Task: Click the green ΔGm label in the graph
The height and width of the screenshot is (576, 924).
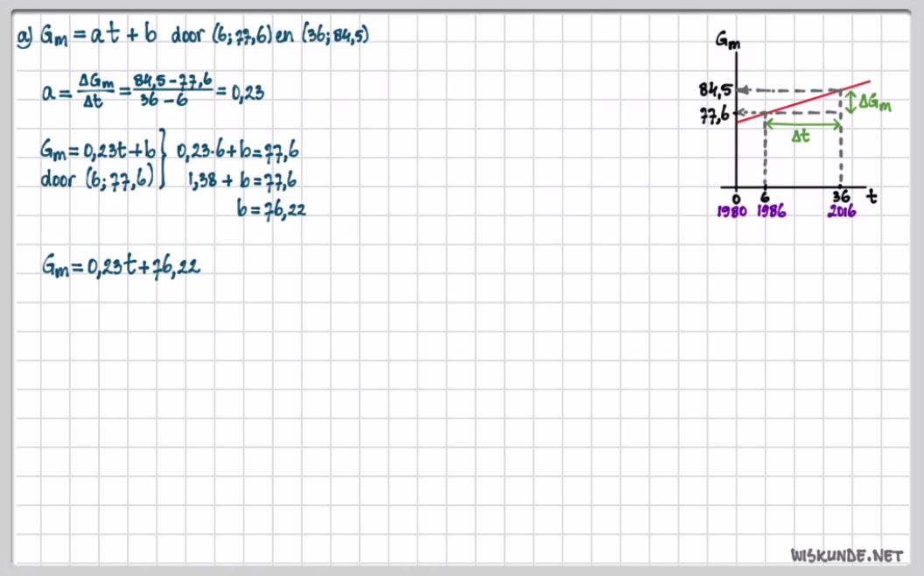Action: click(x=875, y=103)
